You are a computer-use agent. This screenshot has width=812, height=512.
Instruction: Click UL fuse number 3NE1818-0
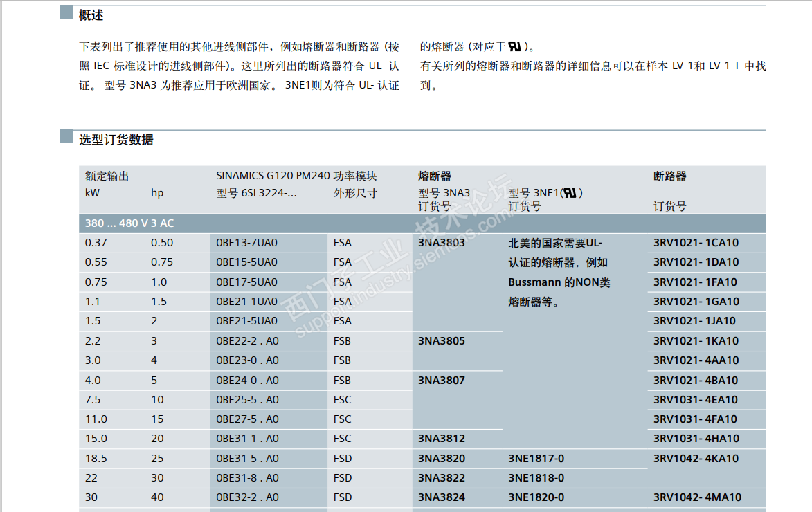coord(536,478)
